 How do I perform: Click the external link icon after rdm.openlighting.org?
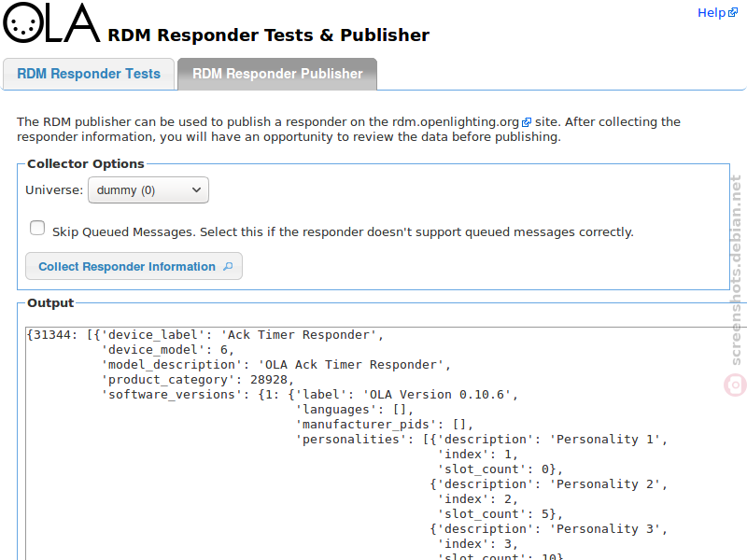[x=527, y=122]
